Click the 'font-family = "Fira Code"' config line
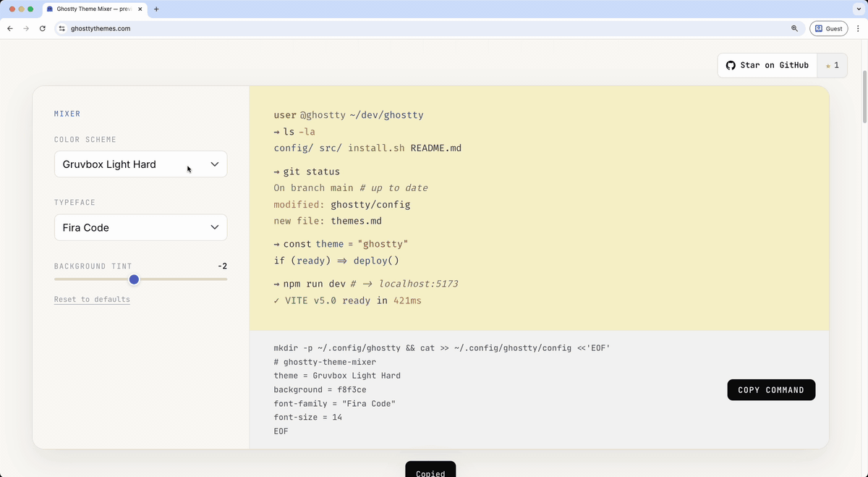This screenshot has width=868, height=477. tap(334, 403)
